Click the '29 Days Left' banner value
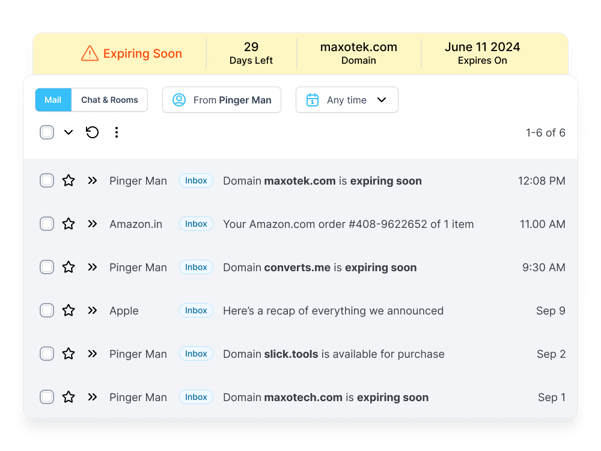The image size is (601, 451). (x=251, y=53)
